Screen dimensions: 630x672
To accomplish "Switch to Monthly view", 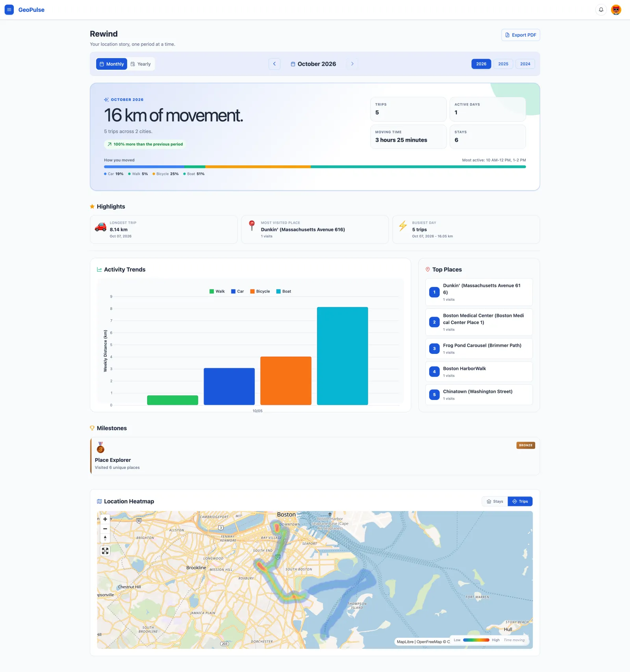I will coord(111,64).
